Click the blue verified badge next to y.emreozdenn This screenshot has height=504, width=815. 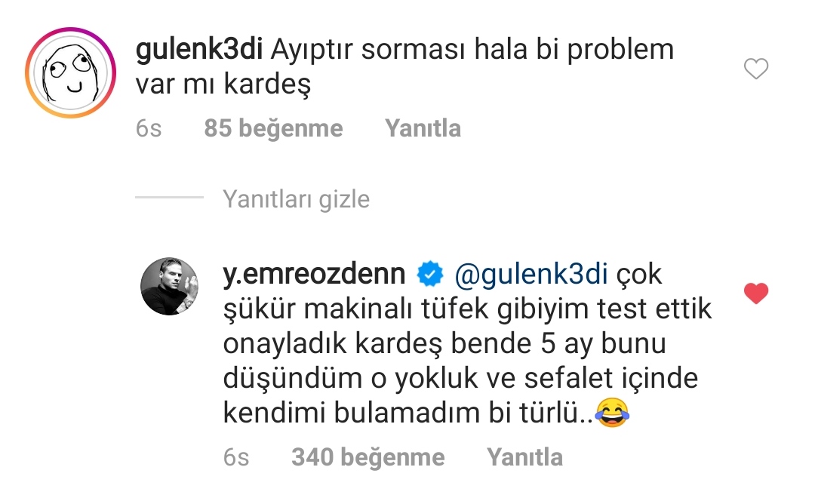tap(430, 275)
